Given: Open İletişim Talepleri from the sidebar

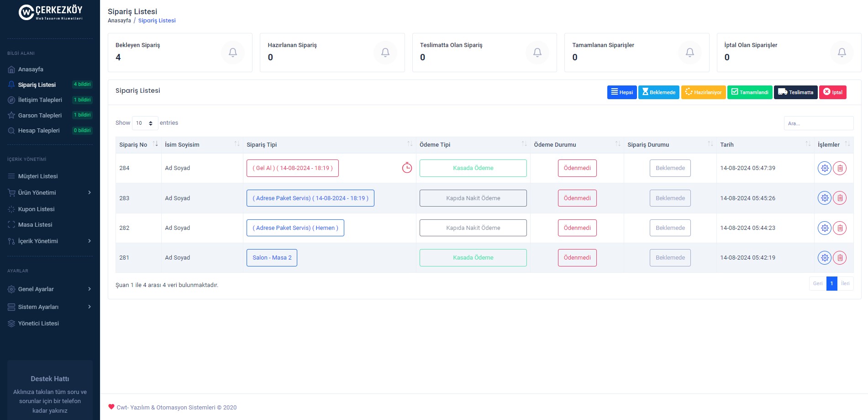Looking at the screenshot, I should click(40, 100).
